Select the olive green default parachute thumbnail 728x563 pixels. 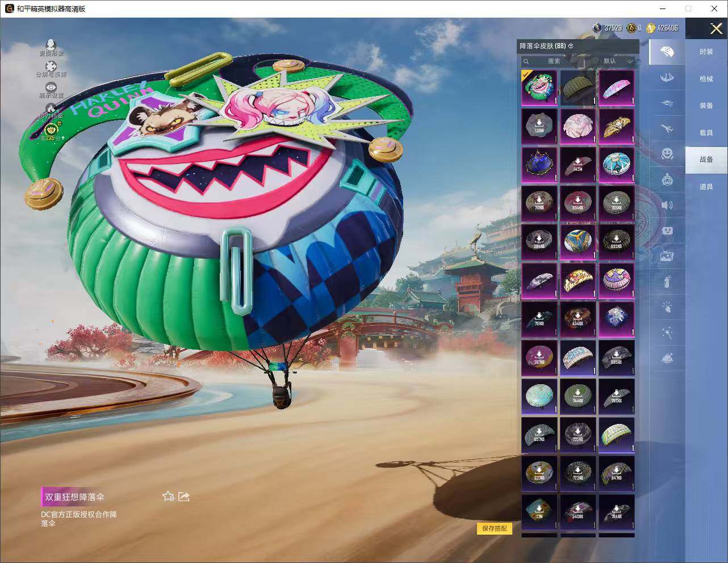[578, 87]
